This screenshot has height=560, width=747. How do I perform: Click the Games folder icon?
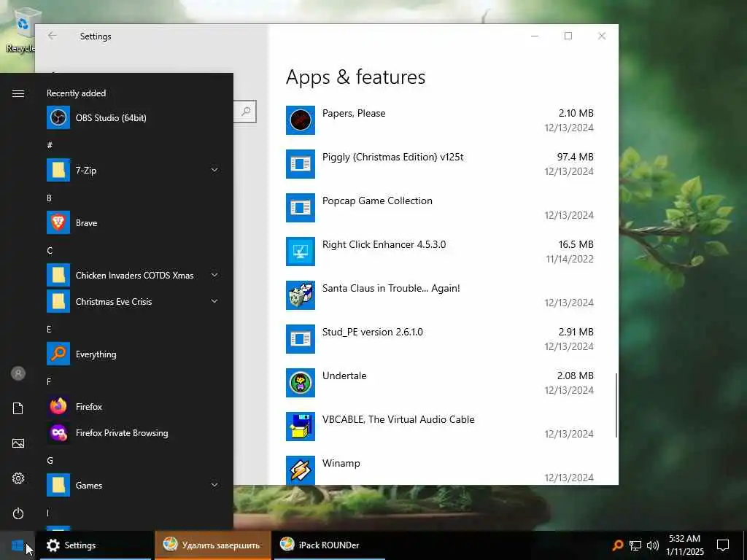(58, 485)
